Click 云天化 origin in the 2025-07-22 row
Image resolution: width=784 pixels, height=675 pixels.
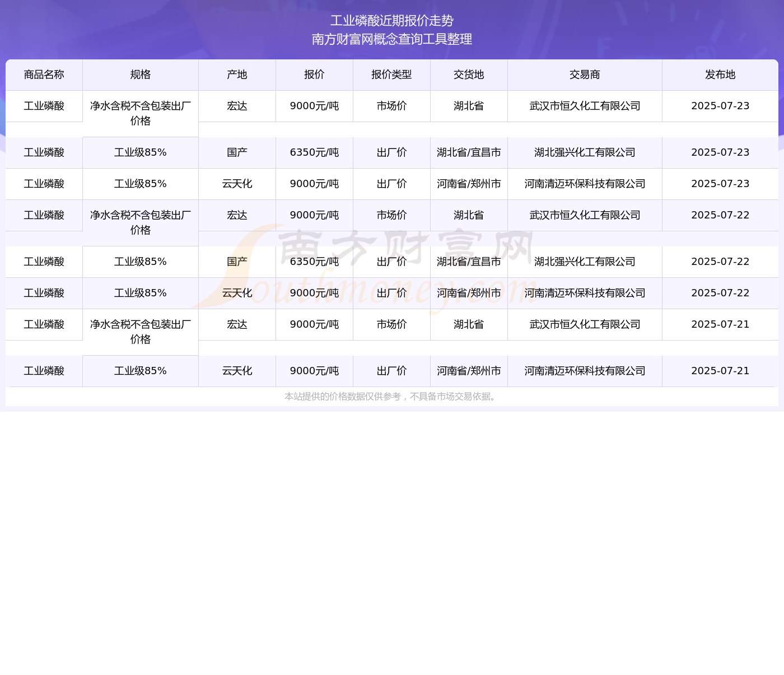point(237,293)
